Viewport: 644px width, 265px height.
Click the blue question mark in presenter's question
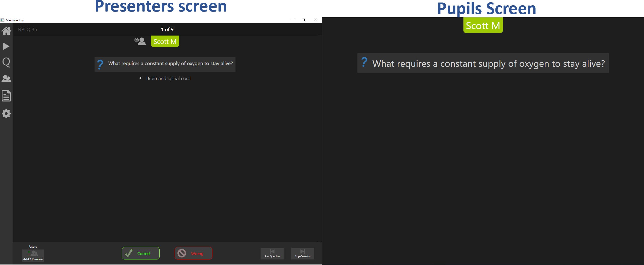click(100, 65)
